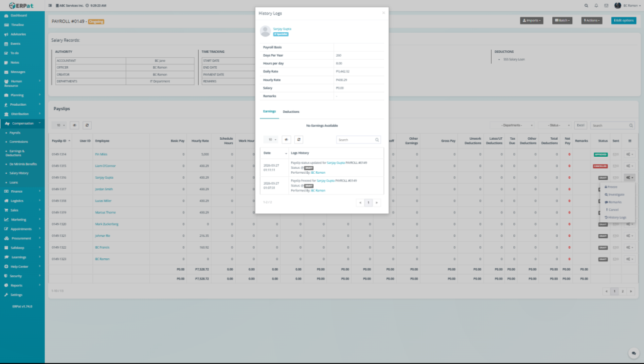
Task: Click the Edit options button
Action: coord(623,20)
